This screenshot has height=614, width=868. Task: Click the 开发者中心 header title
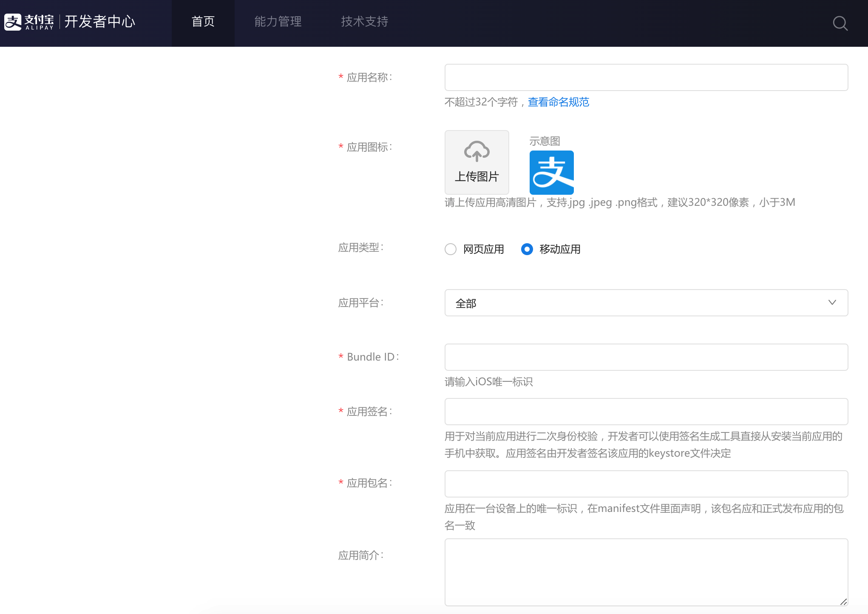100,22
